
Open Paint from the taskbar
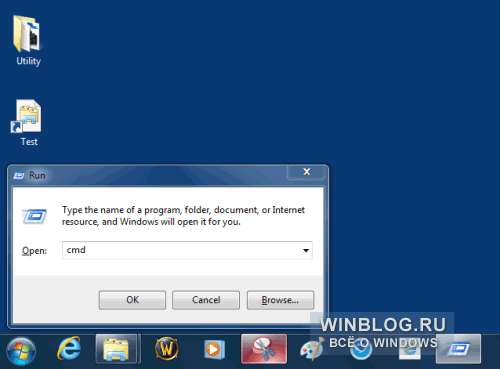click(312, 349)
